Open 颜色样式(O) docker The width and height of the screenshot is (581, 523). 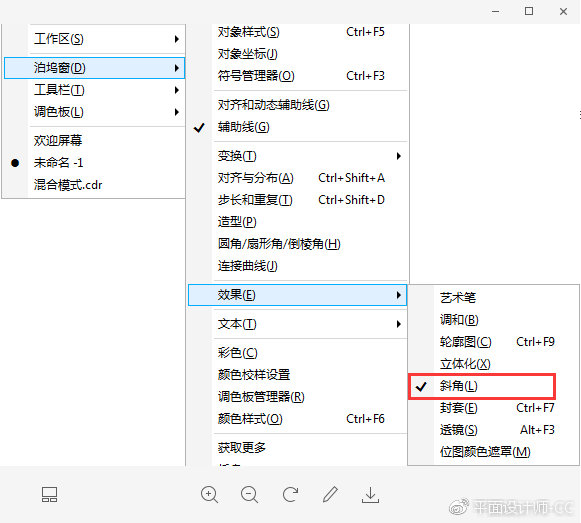(298, 419)
